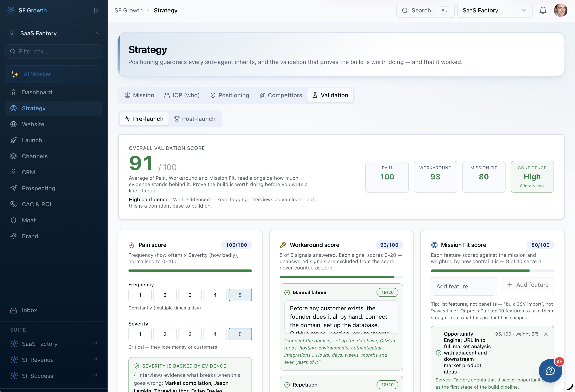Open the notifications bell
Image resolution: width=575 pixels, height=392 pixels.
[x=543, y=10]
